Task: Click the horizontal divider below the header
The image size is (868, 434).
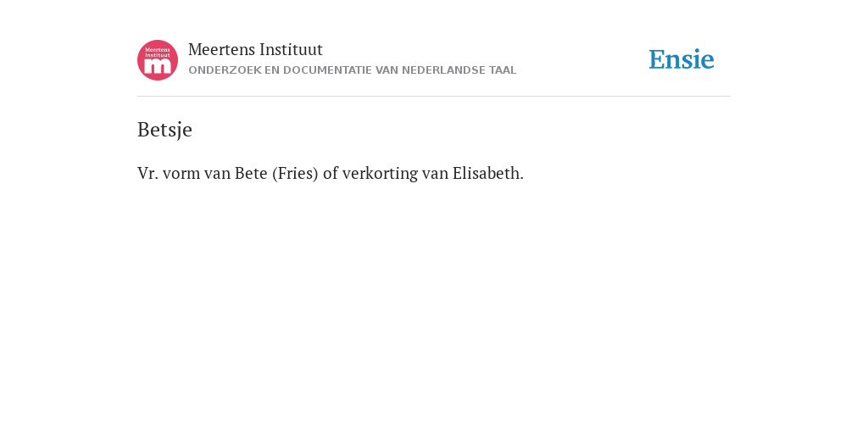Action: pos(434,97)
